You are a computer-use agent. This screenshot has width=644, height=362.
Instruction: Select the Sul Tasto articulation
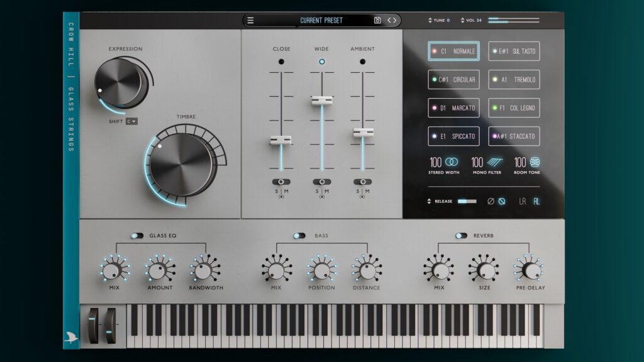(x=514, y=51)
